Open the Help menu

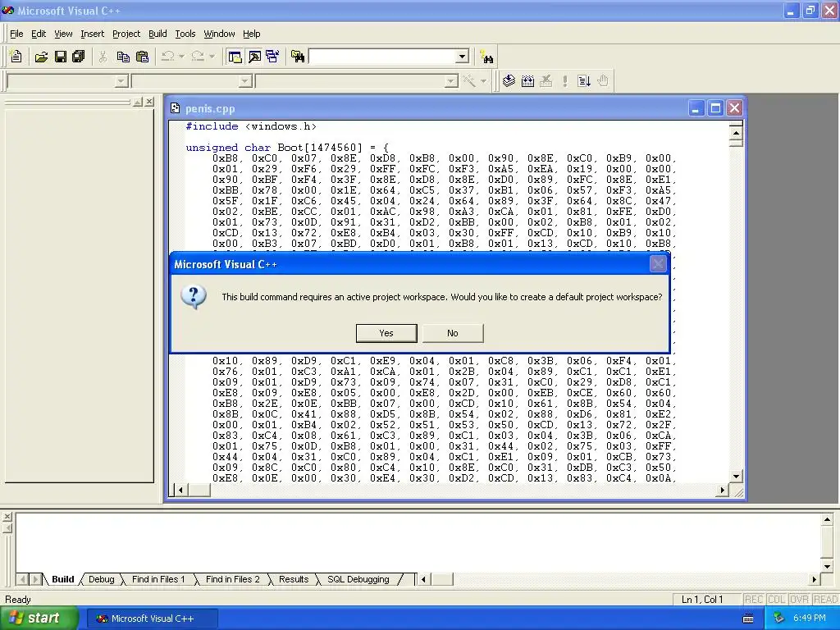251,34
